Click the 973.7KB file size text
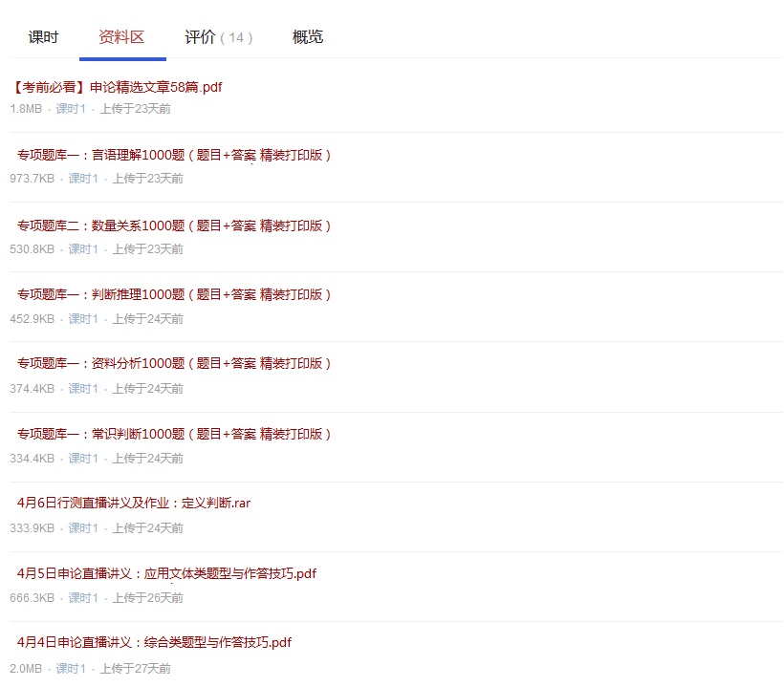This screenshot has width=784, height=687. [32, 179]
